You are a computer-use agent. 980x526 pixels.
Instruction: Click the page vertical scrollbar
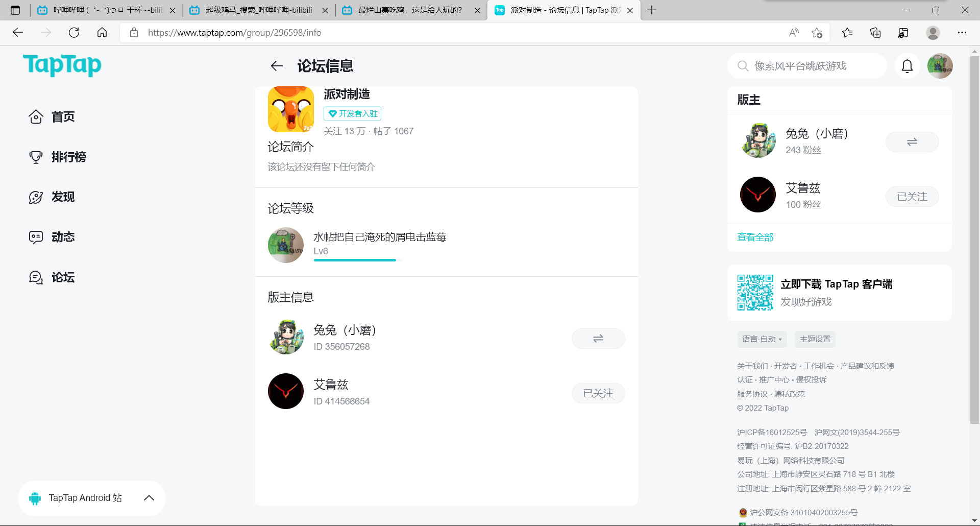pos(974,240)
